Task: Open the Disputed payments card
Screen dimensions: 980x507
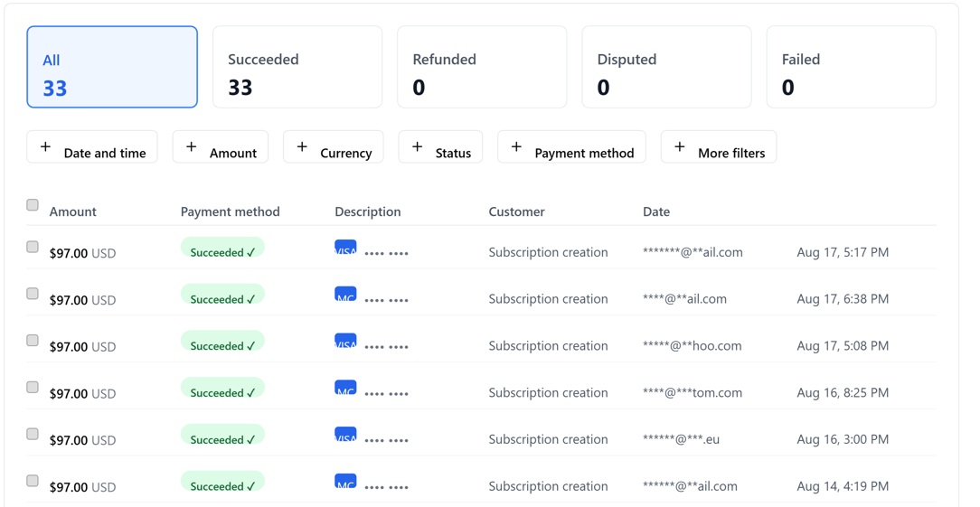Action: pos(666,67)
